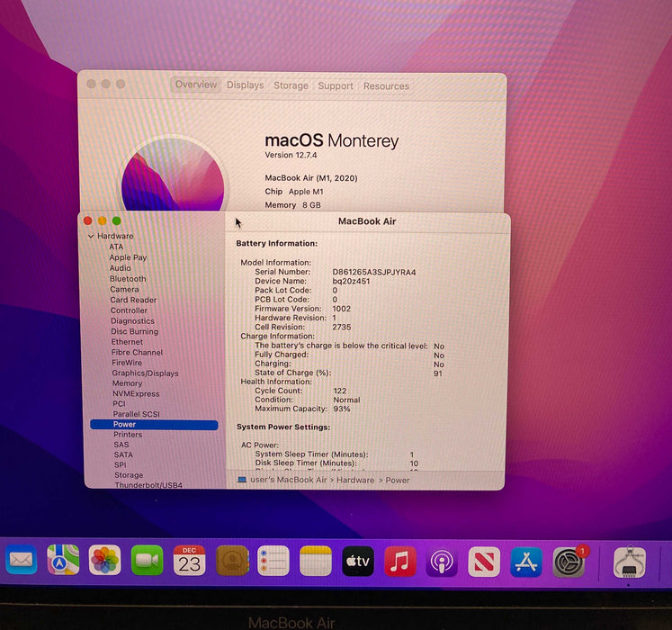Switch to the Overview tab
The width and height of the screenshot is (672, 630).
coord(196,85)
